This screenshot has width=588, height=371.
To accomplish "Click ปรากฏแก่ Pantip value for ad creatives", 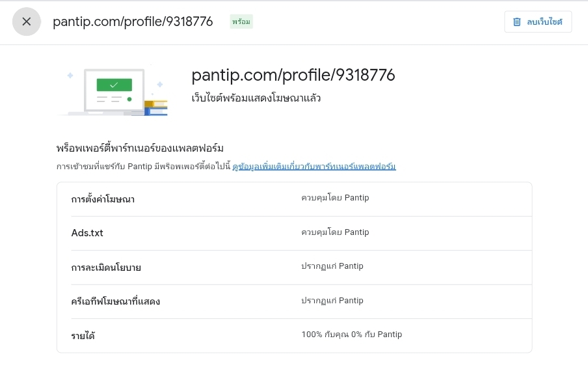I will (x=332, y=301).
